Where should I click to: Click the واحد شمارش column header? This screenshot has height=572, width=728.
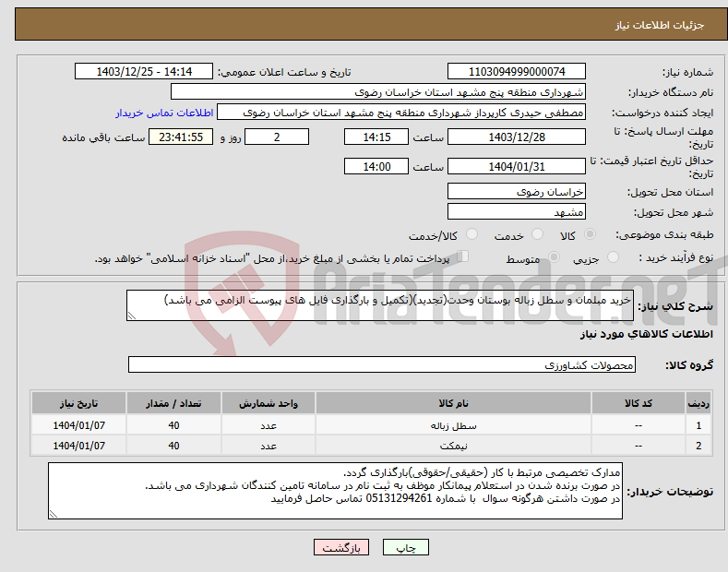[269, 403]
